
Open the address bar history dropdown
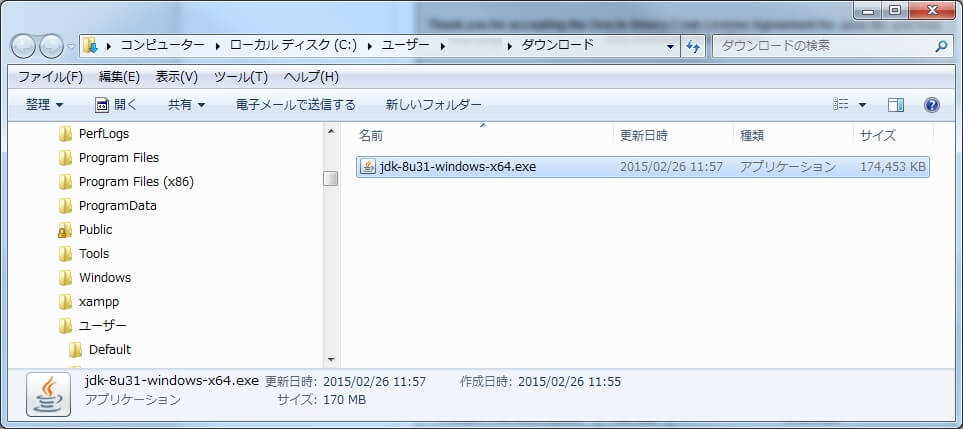click(670, 46)
